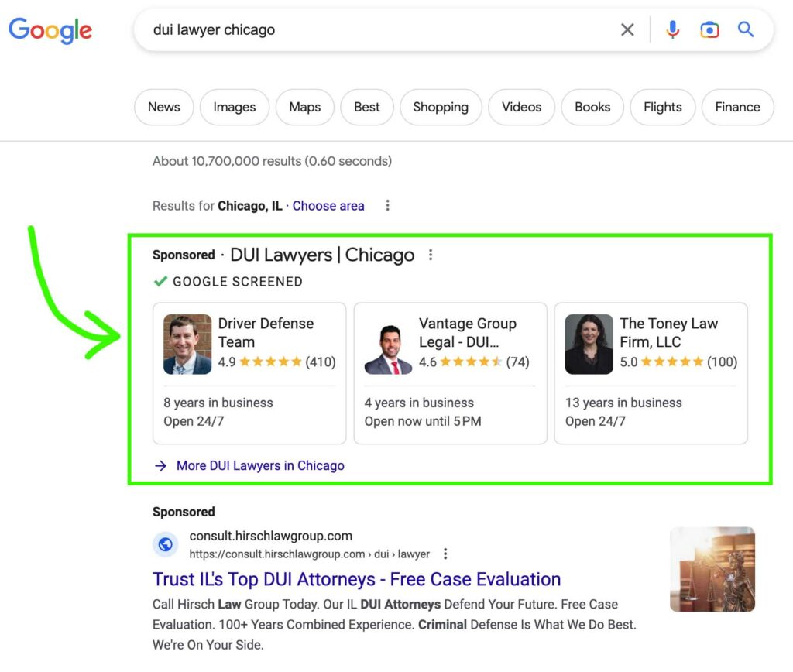This screenshot has height=672, width=793.
Task: Click the '13 years in business' text
Action: 623,403
